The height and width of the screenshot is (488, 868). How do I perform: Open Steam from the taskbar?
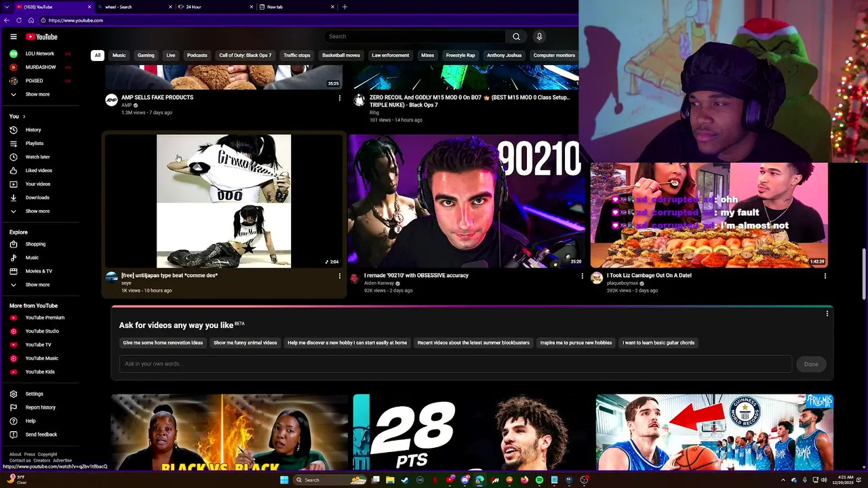(x=405, y=480)
